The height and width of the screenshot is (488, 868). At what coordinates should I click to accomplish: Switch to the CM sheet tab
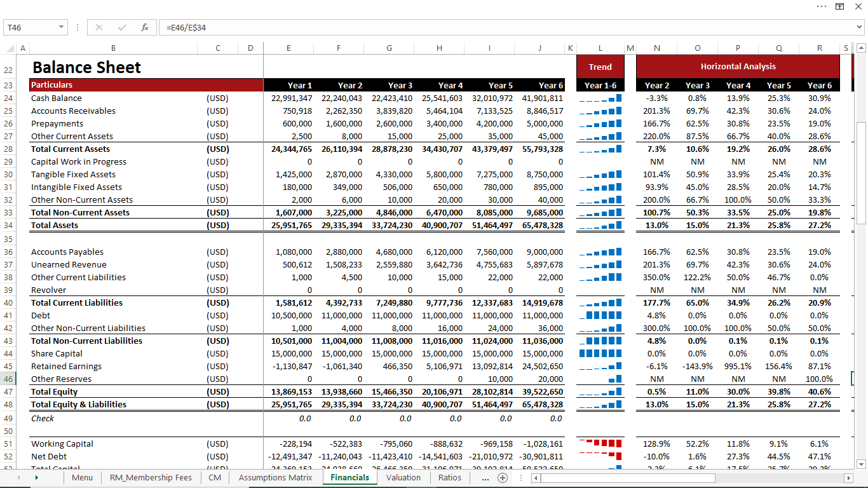click(x=215, y=478)
